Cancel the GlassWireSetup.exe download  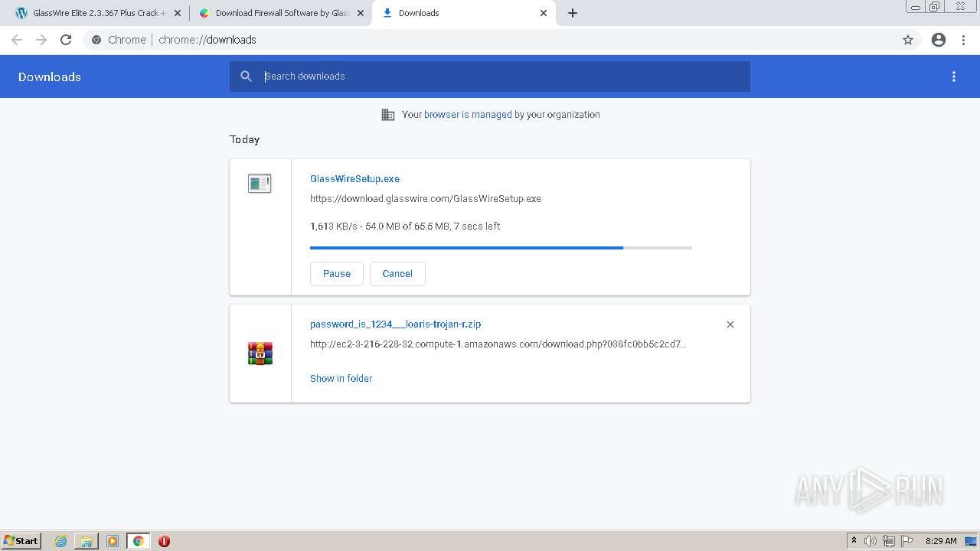click(397, 274)
